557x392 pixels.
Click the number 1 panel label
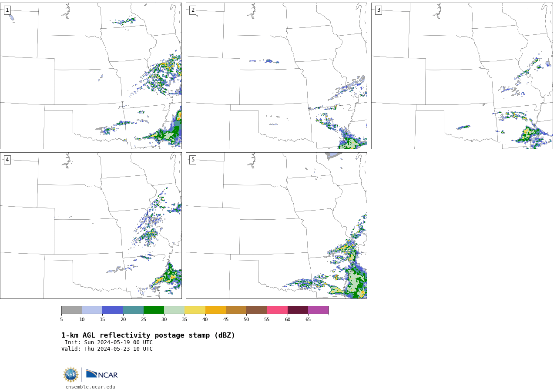pyautogui.click(x=7, y=10)
